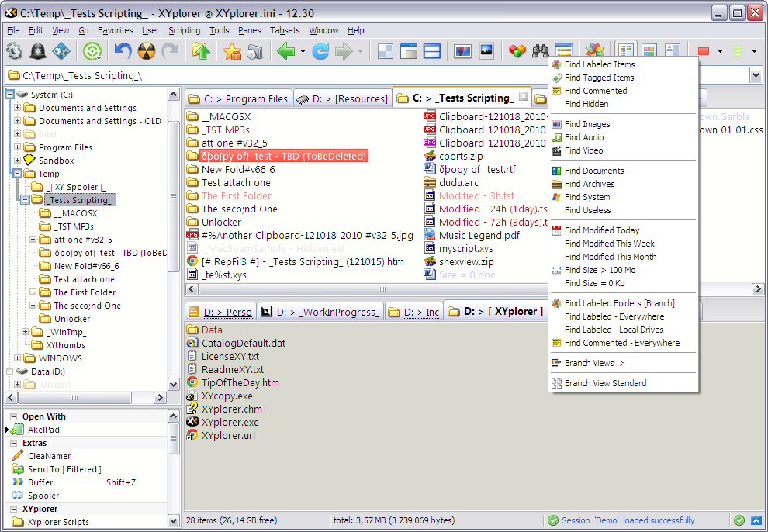Open the Scripting menu
The height and width of the screenshot is (532, 768).
pyautogui.click(x=184, y=30)
